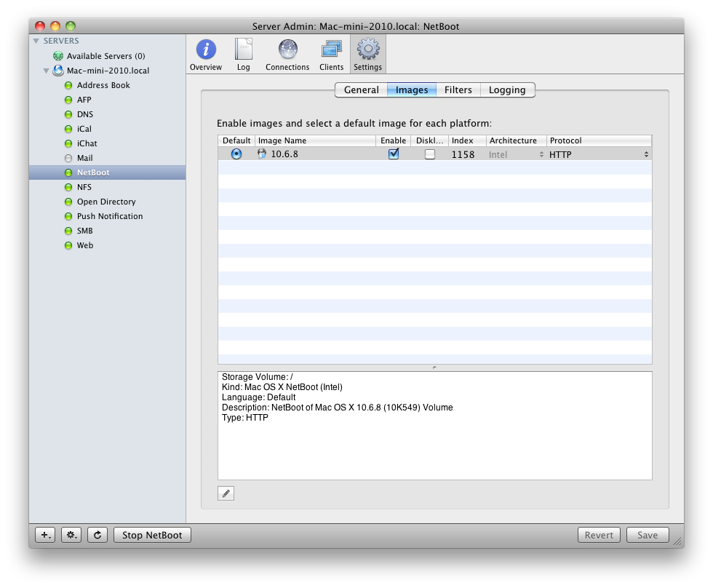Click the Web green status dot
This screenshot has width=713, height=588.
68,245
